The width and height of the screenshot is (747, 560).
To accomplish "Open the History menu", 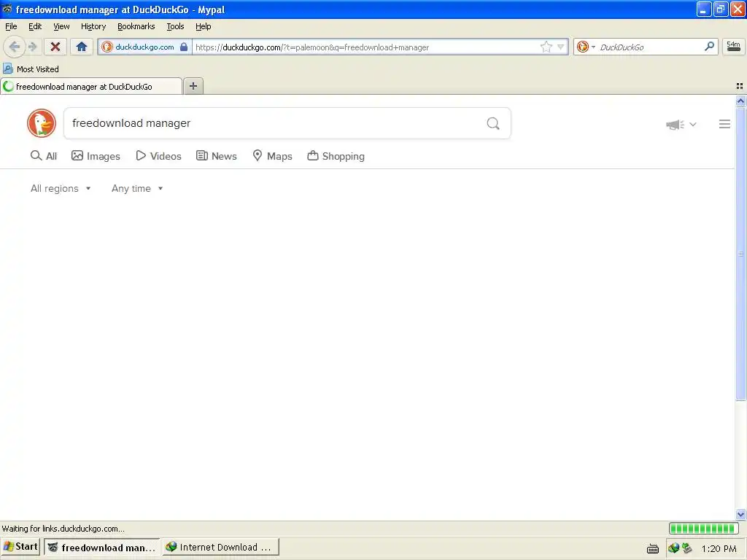I will (x=93, y=26).
